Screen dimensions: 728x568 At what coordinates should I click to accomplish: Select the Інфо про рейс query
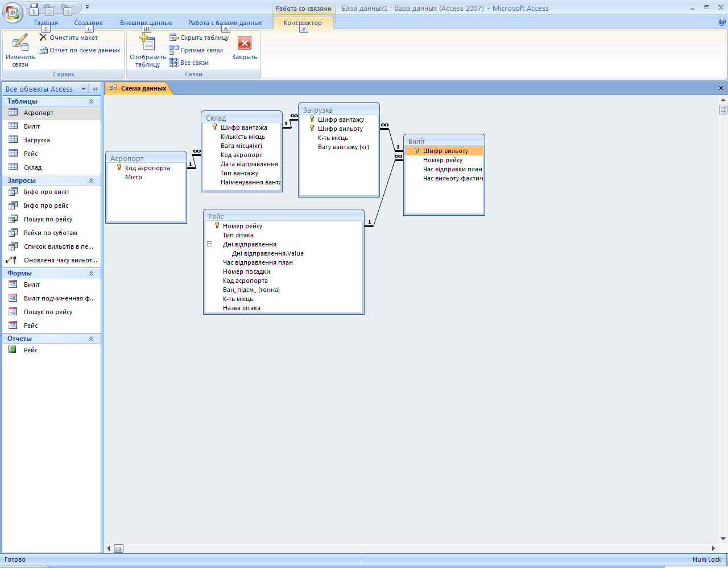click(x=51, y=205)
